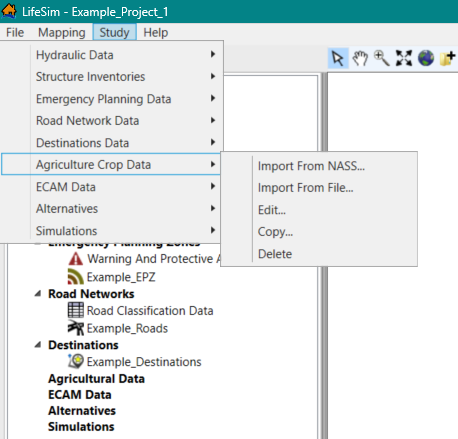The width and height of the screenshot is (458, 439).
Task: Select Example_Roads tree item
Action: pyautogui.click(x=127, y=328)
